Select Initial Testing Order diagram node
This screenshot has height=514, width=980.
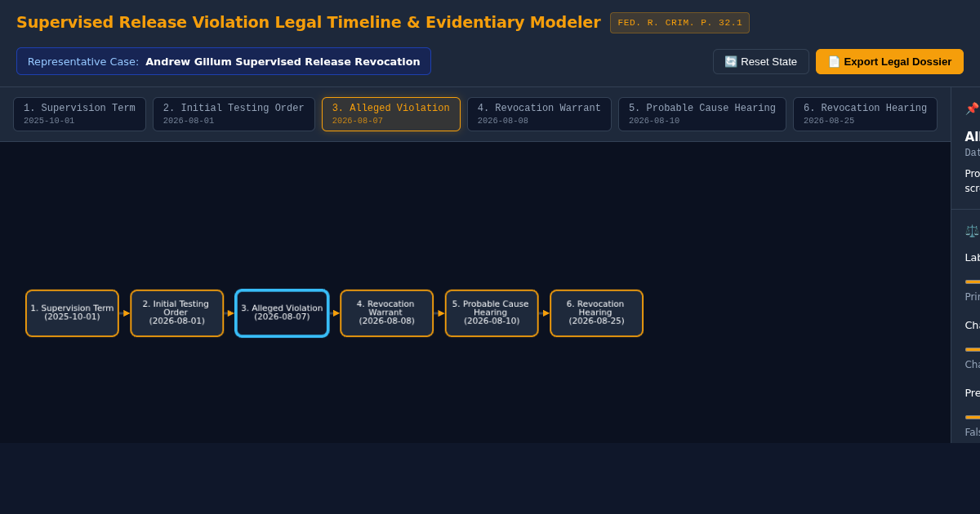pyautogui.click(x=176, y=313)
